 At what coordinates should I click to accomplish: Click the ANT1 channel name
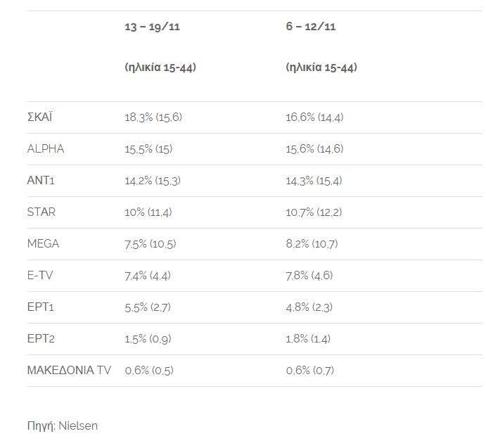(41, 180)
